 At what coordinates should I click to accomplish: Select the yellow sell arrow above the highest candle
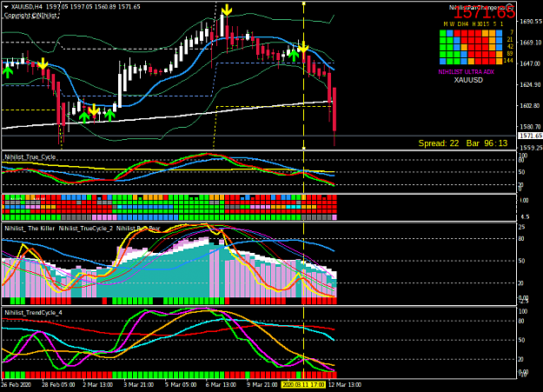pyautogui.click(x=227, y=10)
